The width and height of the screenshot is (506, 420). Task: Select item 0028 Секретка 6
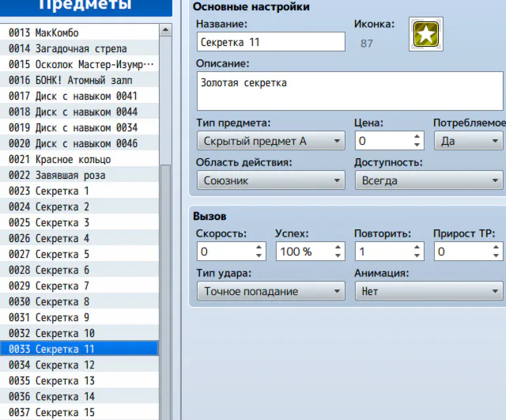point(79,270)
